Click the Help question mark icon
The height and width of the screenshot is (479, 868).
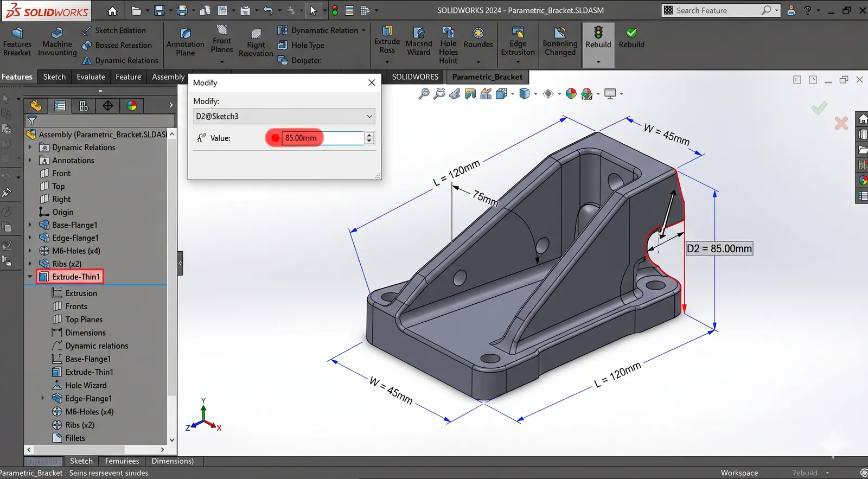click(x=807, y=10)
